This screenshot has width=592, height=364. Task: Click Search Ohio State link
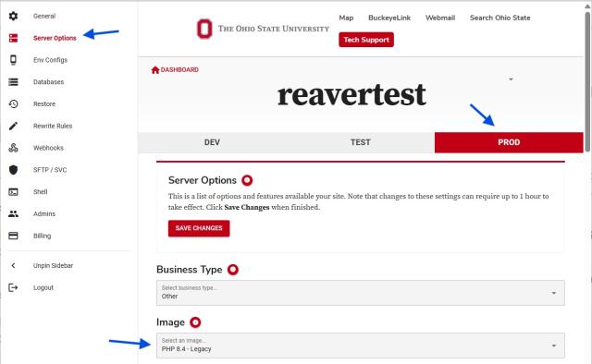tap(499, 18)
